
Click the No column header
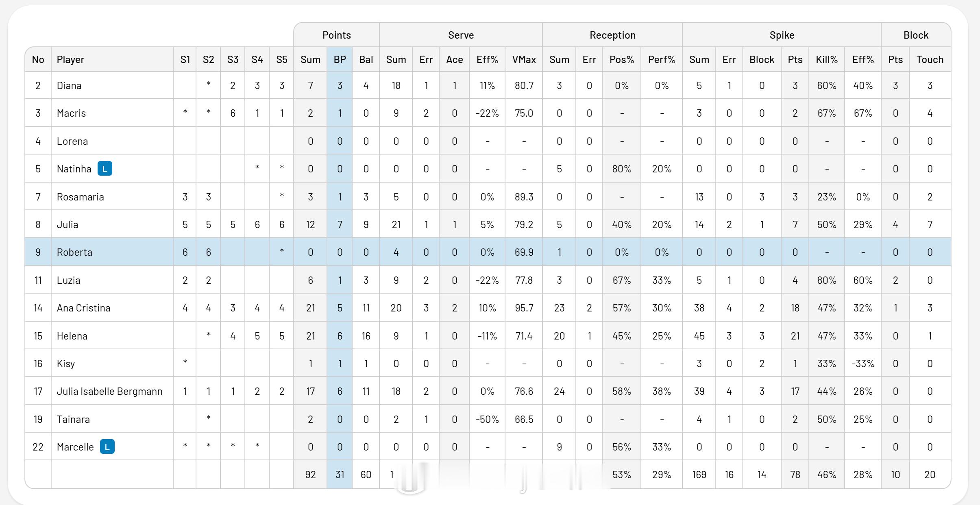pos(38,59)
